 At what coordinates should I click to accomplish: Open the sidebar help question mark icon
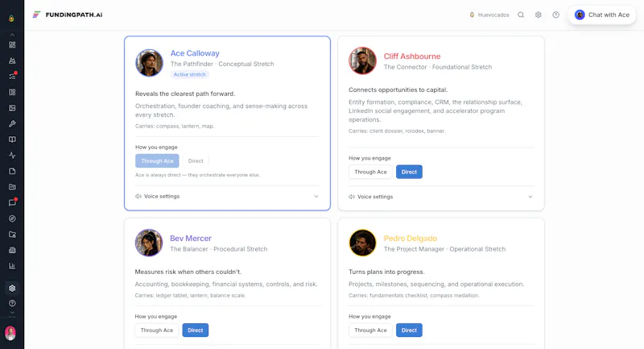tap(12, 303)
